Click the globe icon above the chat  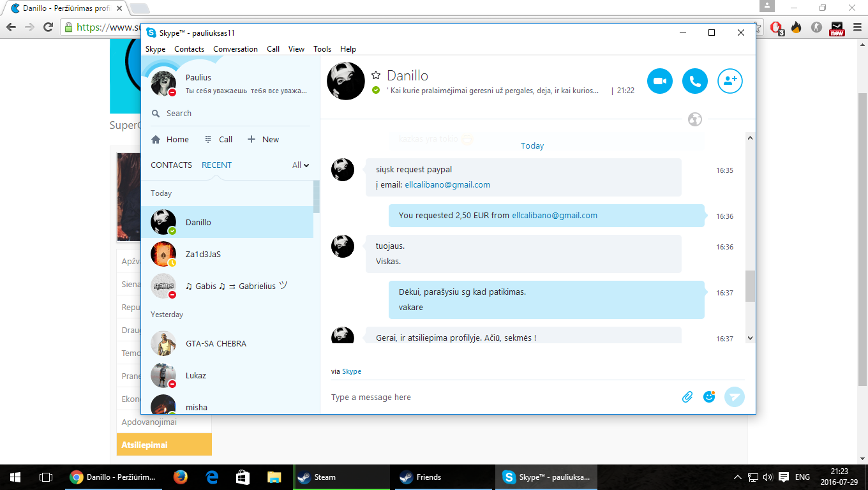point(695,119)
